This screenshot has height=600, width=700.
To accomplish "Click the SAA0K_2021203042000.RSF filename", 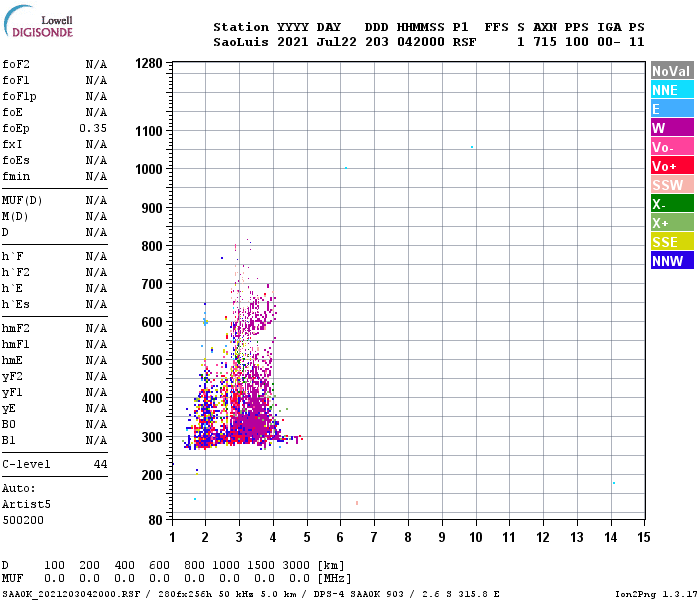I will [x=71, y=594].
